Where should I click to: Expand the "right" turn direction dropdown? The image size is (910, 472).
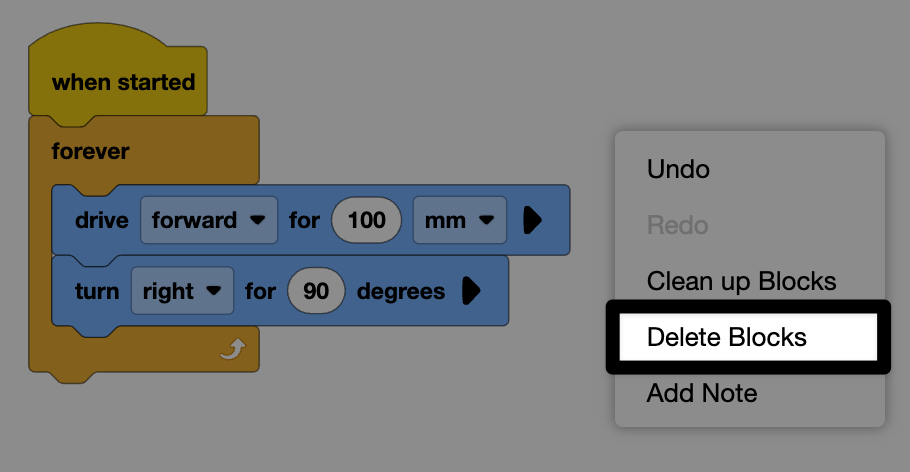[x=181, y=291]
